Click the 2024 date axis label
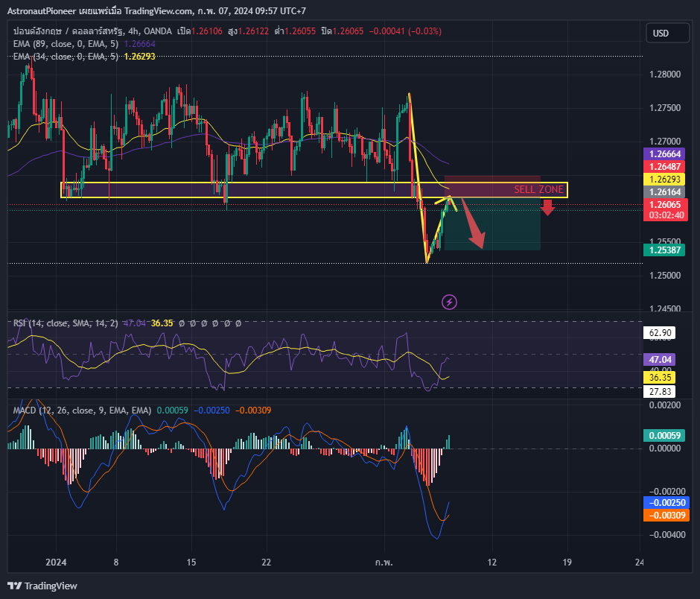The image size is (700, 599). coord(56,562)
